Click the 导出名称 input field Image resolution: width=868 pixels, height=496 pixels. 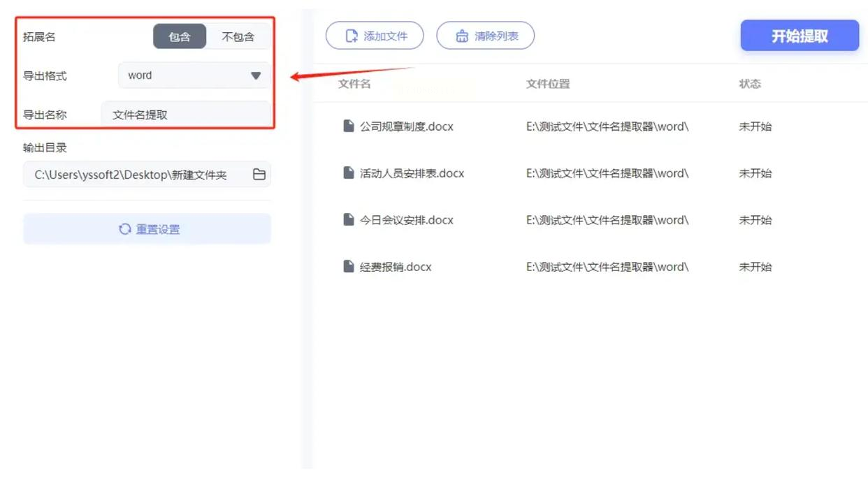186,115
